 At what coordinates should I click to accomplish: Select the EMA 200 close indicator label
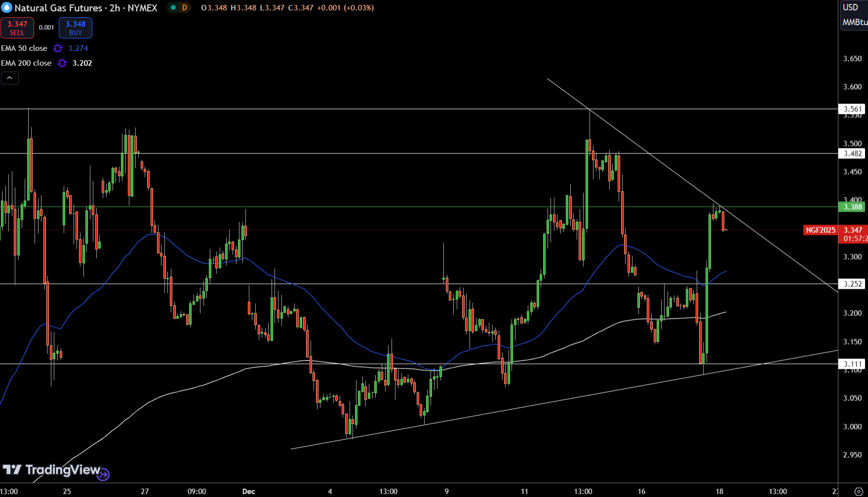pyautogui.click(x=26, y=63)
